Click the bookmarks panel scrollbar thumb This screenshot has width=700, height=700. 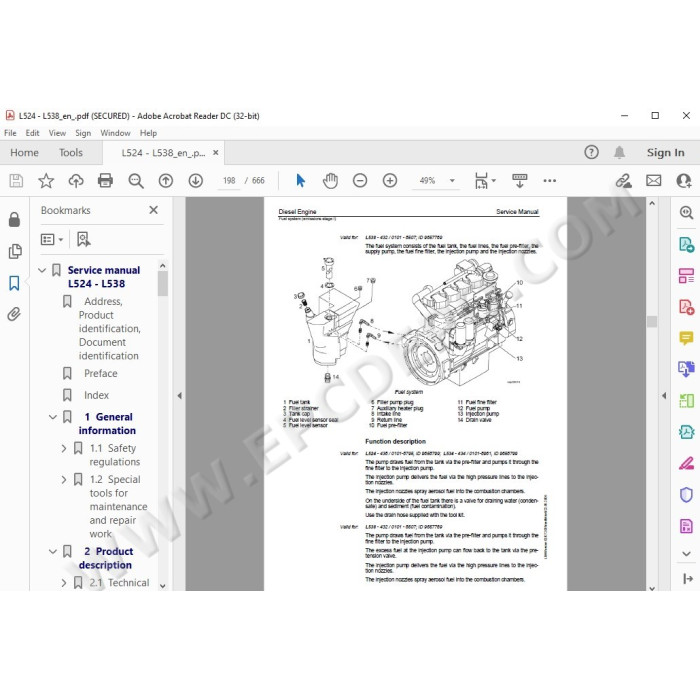tap(162, 284)
